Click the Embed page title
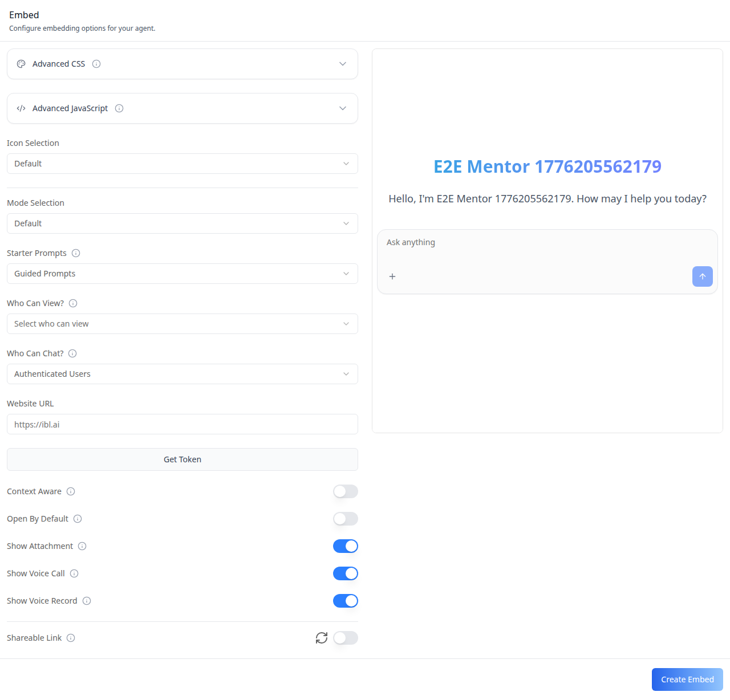The height and width of the screenshot is (700, 730). (24, 15)
